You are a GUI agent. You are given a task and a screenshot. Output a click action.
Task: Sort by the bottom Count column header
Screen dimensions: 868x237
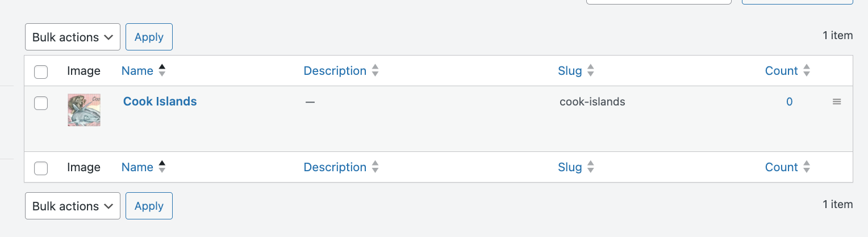coord(781,167)
